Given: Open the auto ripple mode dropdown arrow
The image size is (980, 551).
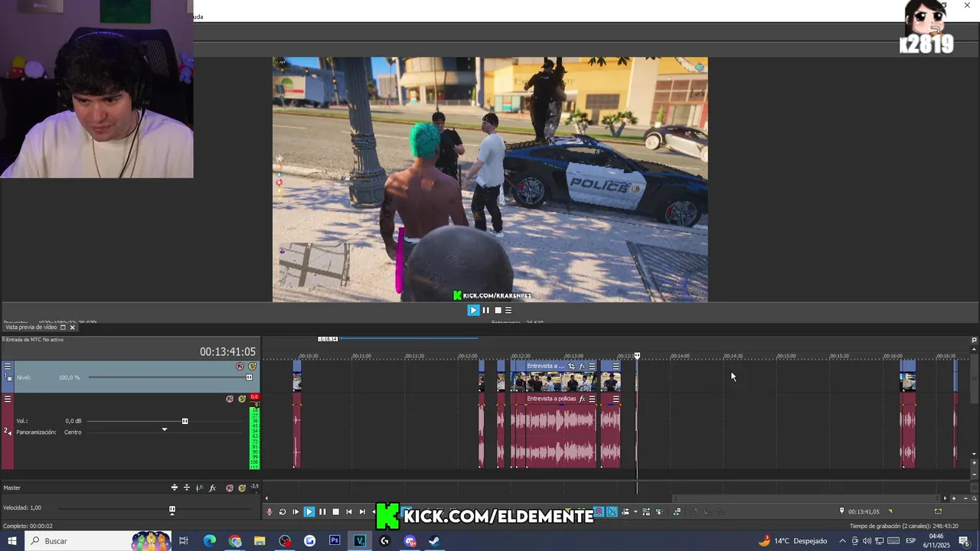Looking at the screenshot, I should coord(635,512).
